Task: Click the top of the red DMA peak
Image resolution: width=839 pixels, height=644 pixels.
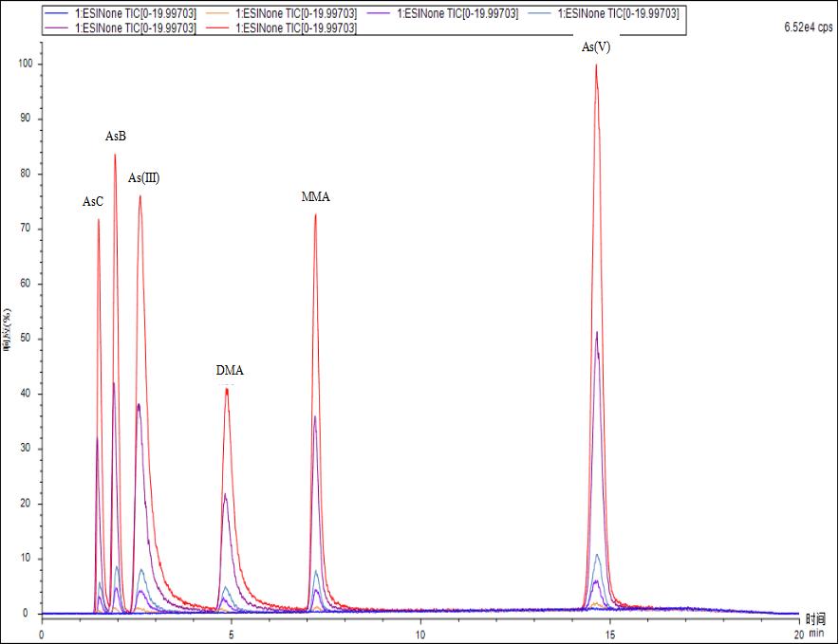Action: coord(227,388)
